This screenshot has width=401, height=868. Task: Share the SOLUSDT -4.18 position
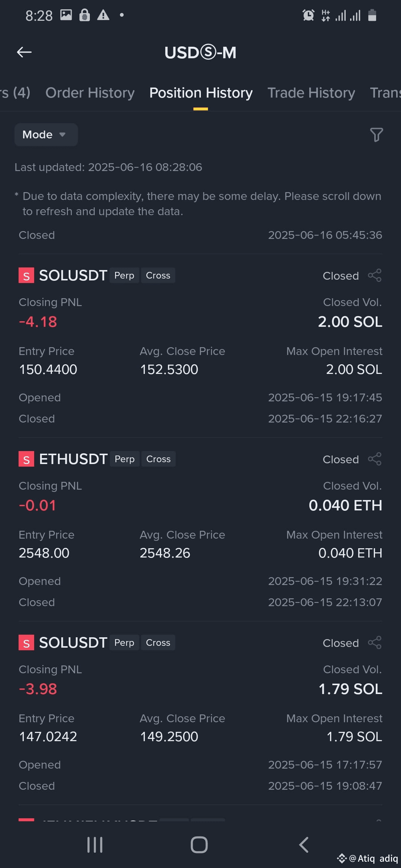coord(375,276)
